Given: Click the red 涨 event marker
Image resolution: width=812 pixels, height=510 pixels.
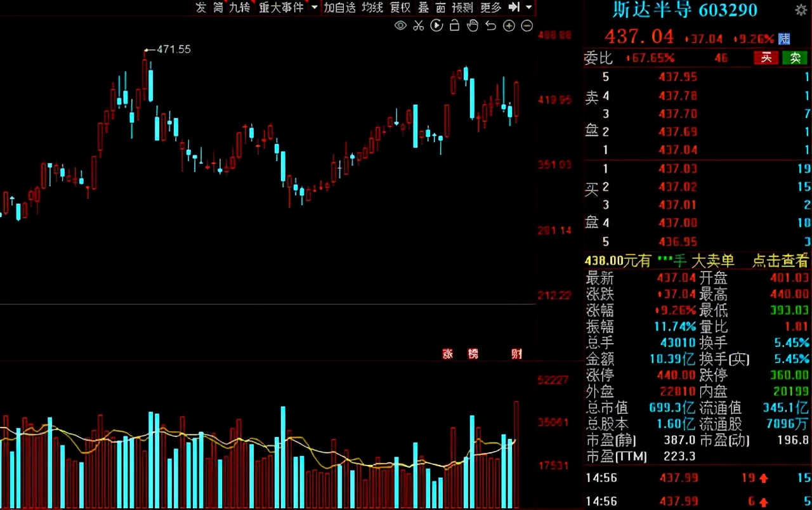Looking at the screenshot, I should (x=448, y=354).
